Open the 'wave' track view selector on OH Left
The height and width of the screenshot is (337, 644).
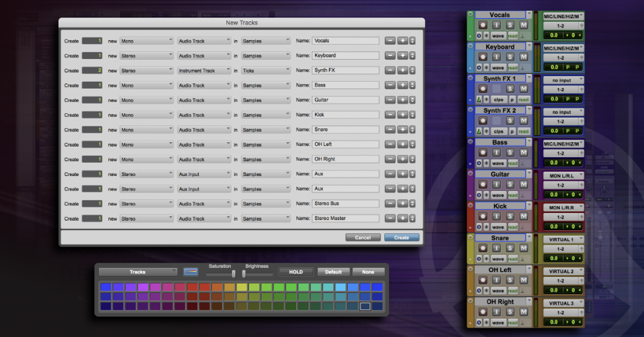498,291
